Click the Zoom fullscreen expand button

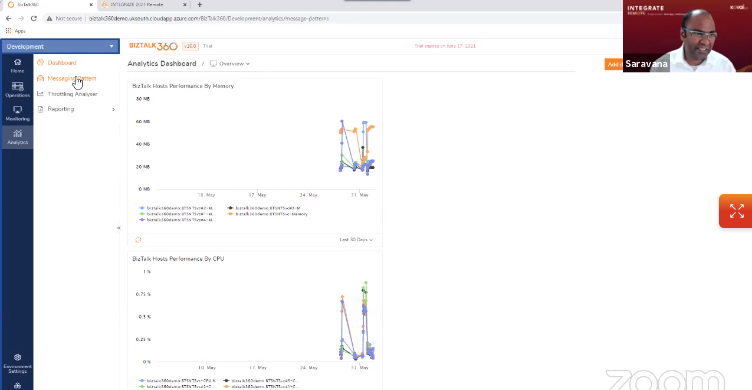point(736,211)
